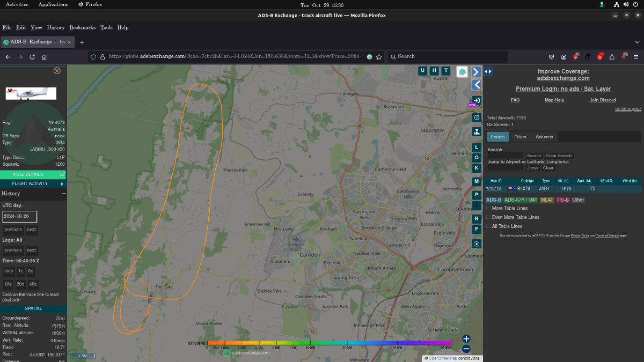
Task: Open the Firefox hamburger menu
Action: point(635,56)
